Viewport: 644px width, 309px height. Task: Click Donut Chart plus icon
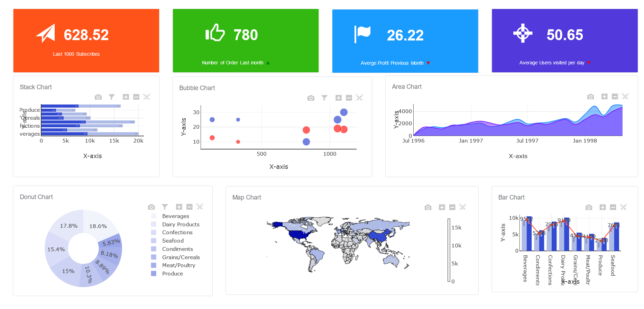click(x=179, y=207)
